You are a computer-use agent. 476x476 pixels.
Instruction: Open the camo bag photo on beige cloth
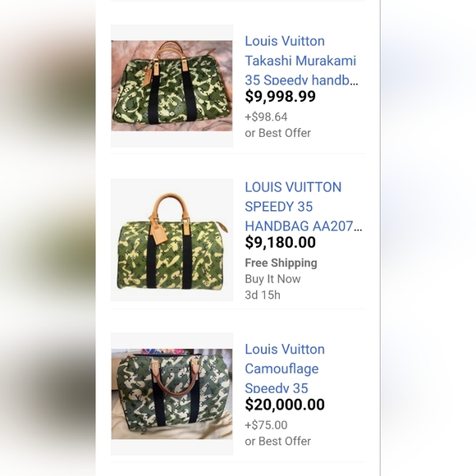pos(172,394)
